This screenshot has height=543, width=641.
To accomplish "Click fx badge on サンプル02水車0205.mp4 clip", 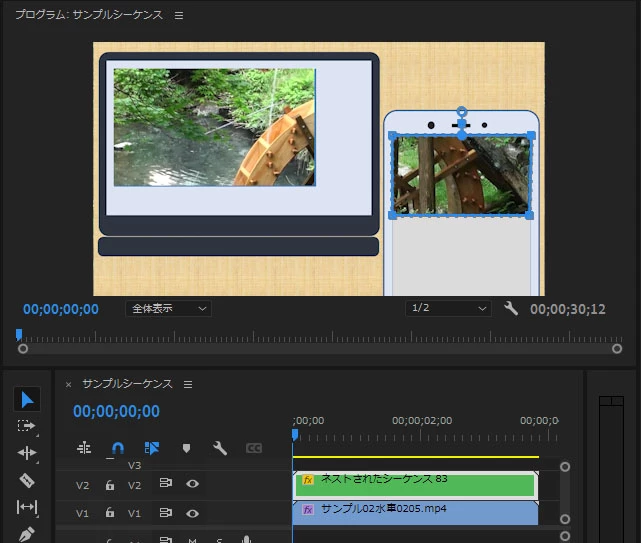I will tap(308, 509).
